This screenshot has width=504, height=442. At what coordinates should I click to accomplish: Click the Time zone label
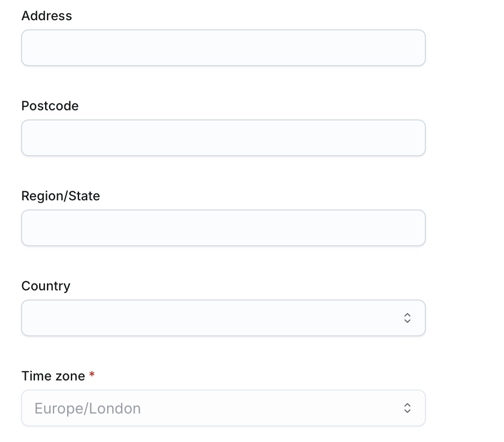(x=53, y=376)
